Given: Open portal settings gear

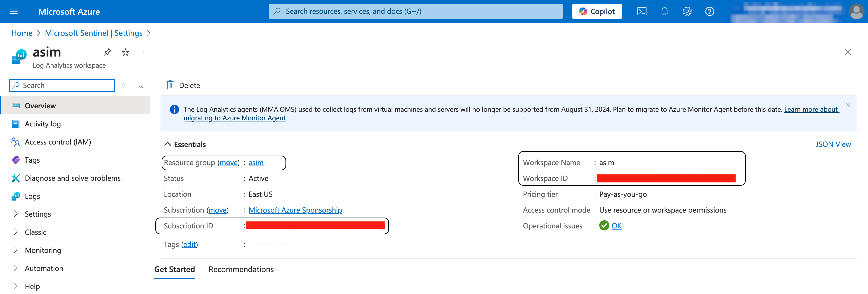Looking at the screenshot, I should (x=687, y=12).
